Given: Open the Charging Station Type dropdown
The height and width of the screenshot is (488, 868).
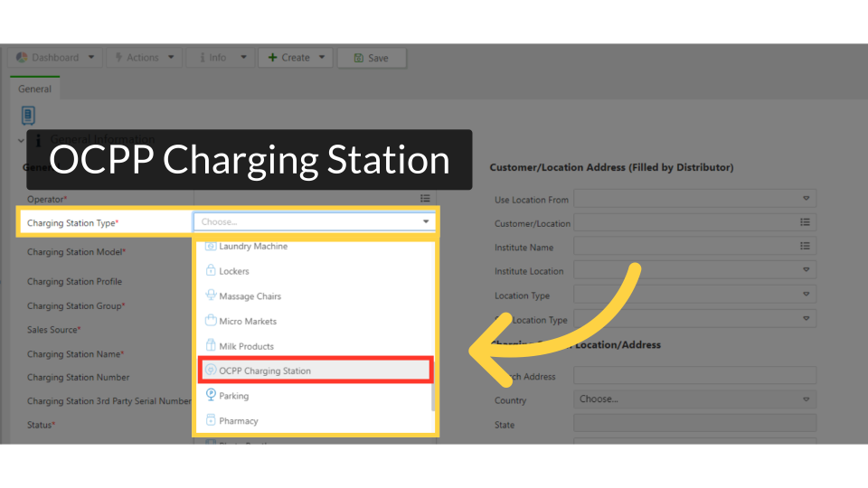Looking at the screenshot, I should pos(315,222).
